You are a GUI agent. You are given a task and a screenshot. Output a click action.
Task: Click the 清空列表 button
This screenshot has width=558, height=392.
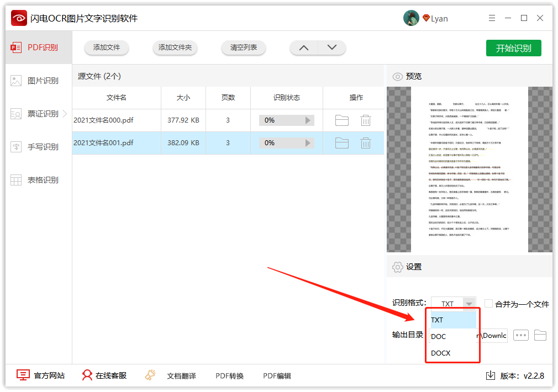tap(244, 47)
